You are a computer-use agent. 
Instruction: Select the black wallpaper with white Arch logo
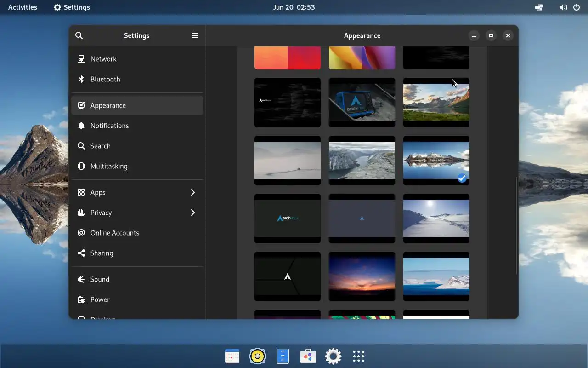(288, 276)
